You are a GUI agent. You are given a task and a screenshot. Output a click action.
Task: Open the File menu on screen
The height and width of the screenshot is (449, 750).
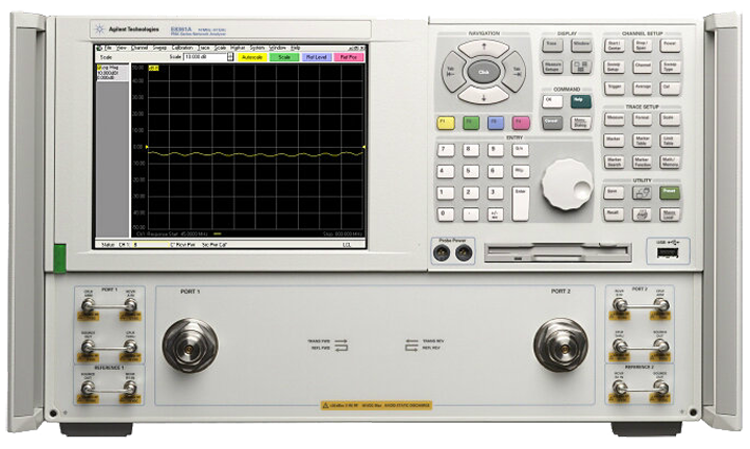pos(109,48)
